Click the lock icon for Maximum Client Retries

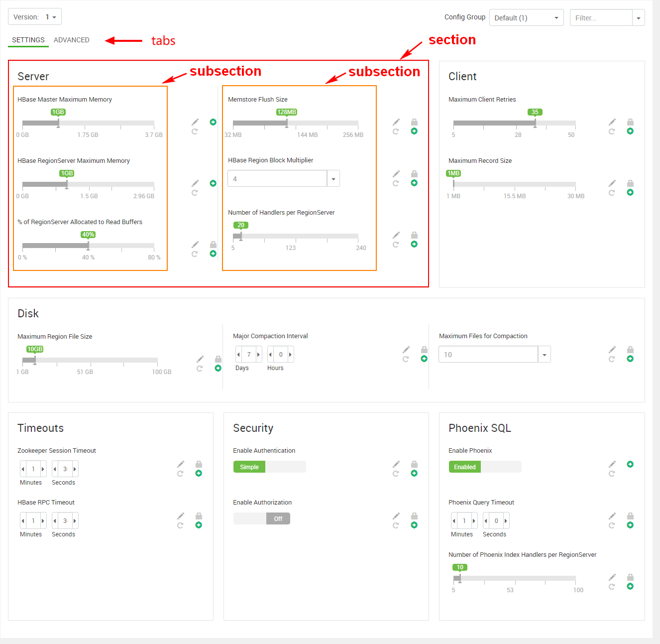coord(630,122)
